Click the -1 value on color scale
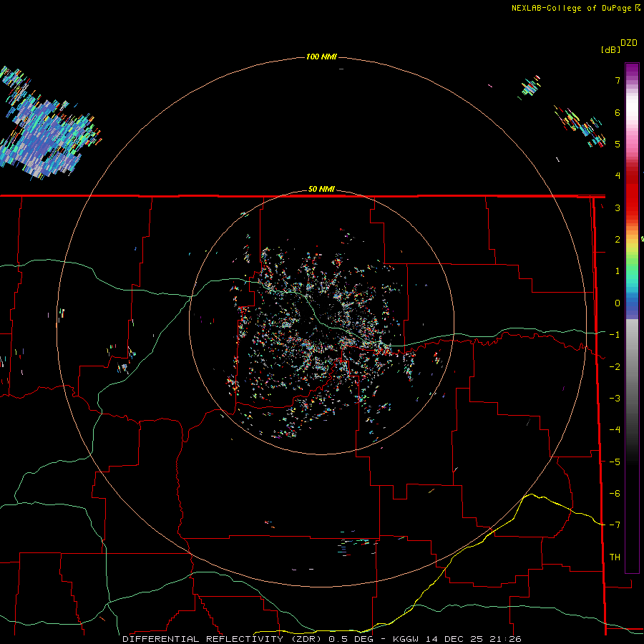 (615, 335)
